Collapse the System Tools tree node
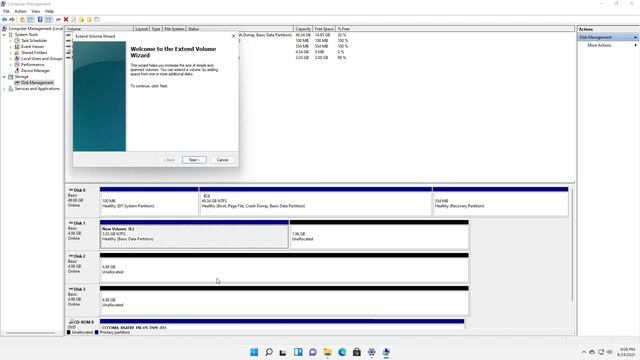This screenshot has height=360, width=640. pyautogui.click(x=4, y=35)
